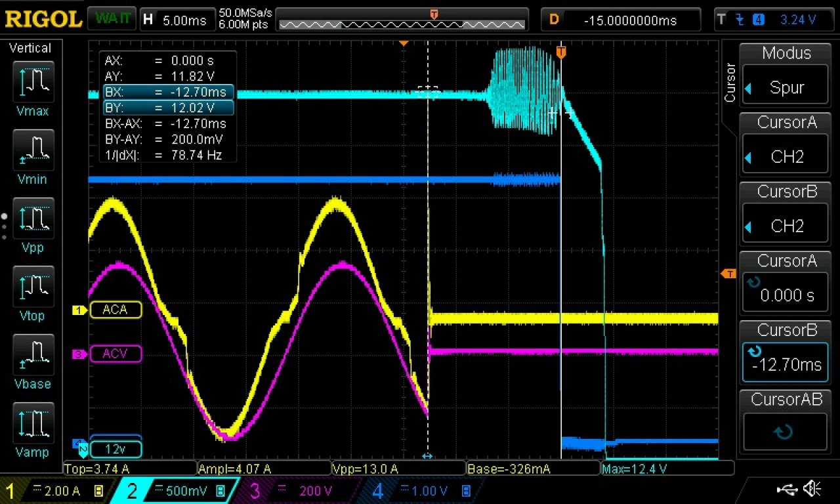This screenshot has height=504, width=840.
Task: Click the WAIT trigger status indicator
Action: click(x=113, y=18)
